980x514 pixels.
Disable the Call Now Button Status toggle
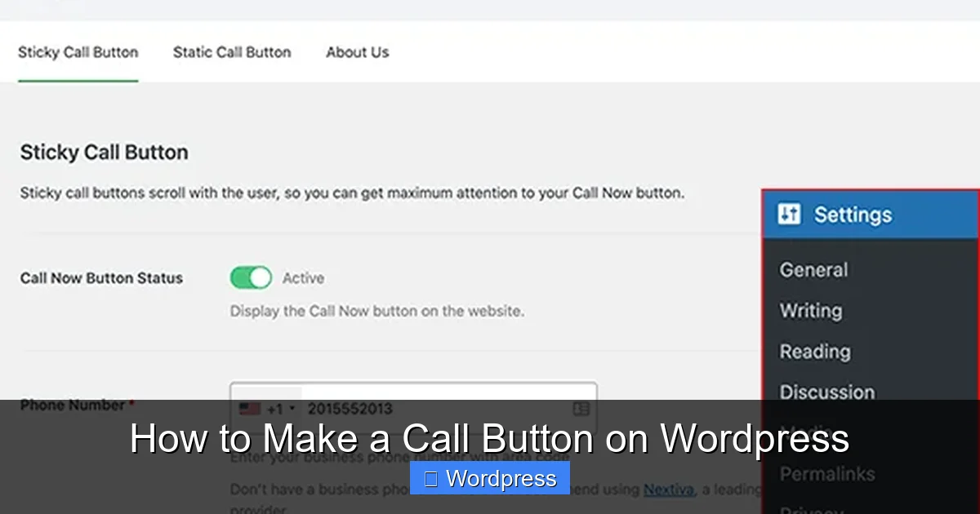251,277
